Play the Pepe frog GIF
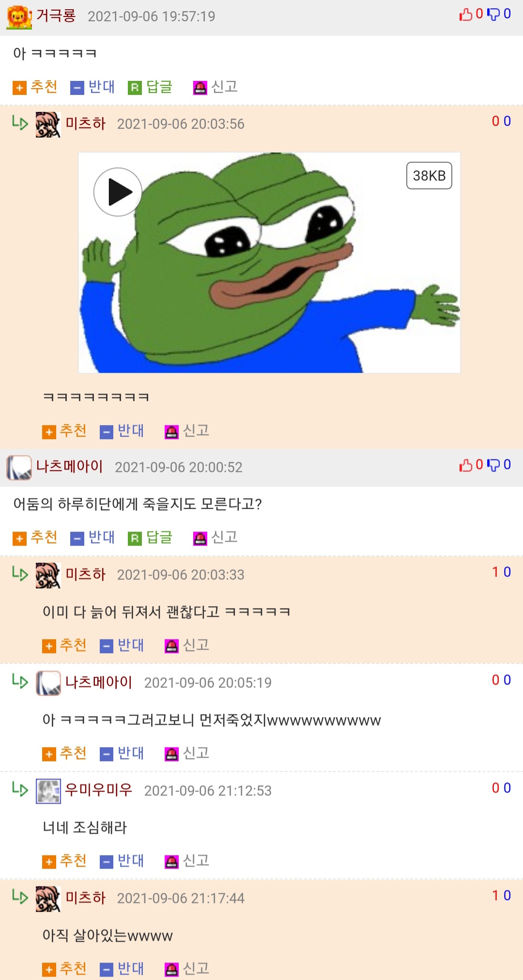 [118, 192]
